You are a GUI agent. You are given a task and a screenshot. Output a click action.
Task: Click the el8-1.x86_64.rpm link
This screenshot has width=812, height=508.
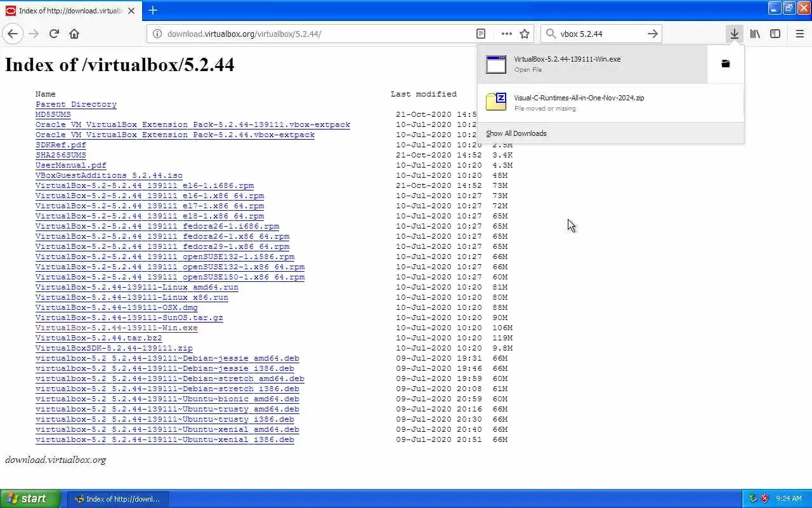pos(150,216)
